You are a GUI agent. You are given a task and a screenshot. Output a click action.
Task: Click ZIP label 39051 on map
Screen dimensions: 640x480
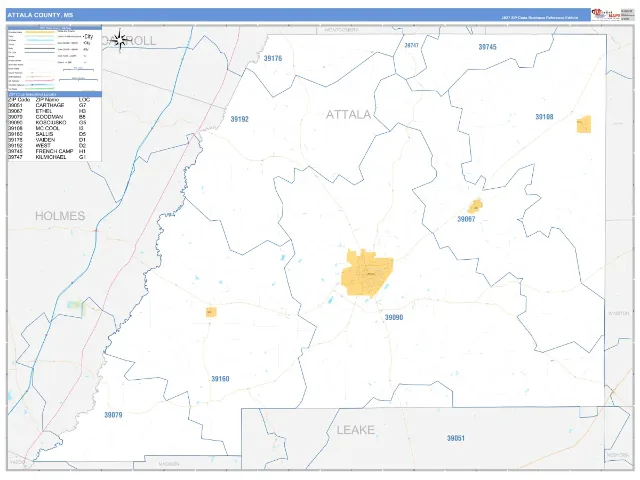456,438
